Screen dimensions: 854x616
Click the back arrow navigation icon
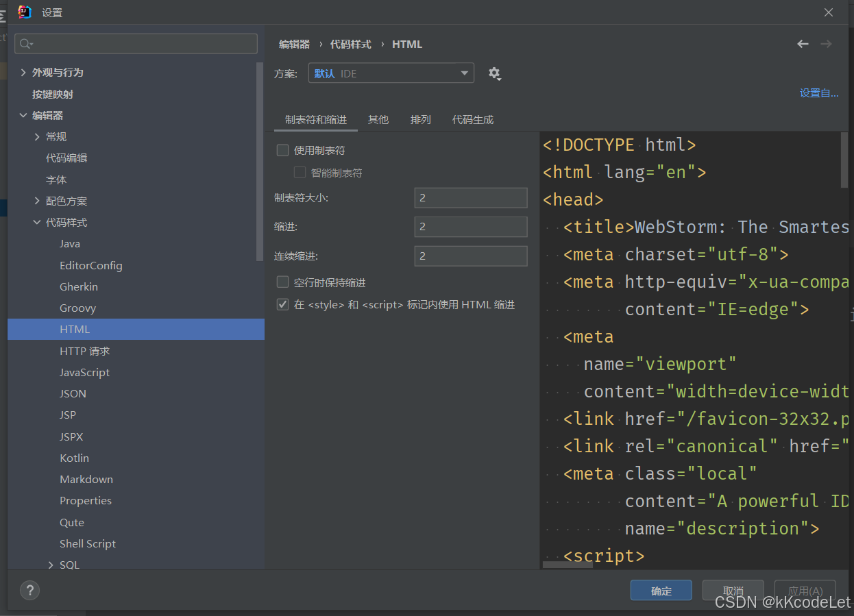pos(803,44)
